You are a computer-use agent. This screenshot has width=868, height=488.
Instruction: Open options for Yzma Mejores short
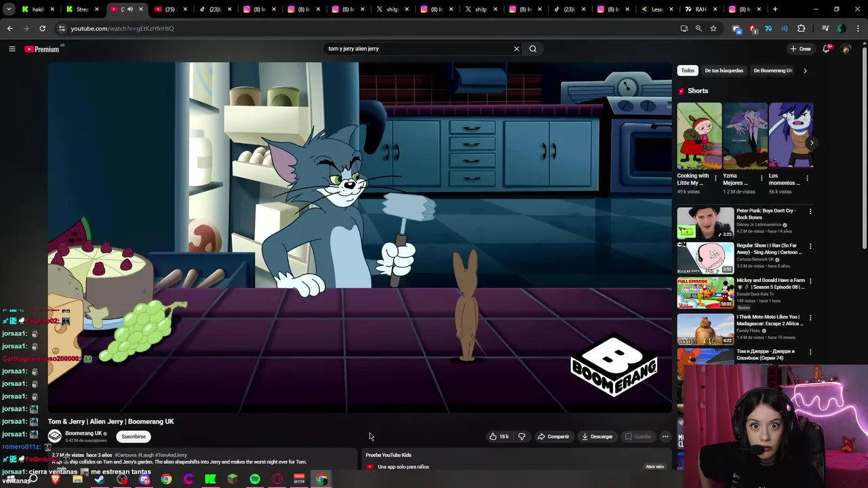[761, 178]
